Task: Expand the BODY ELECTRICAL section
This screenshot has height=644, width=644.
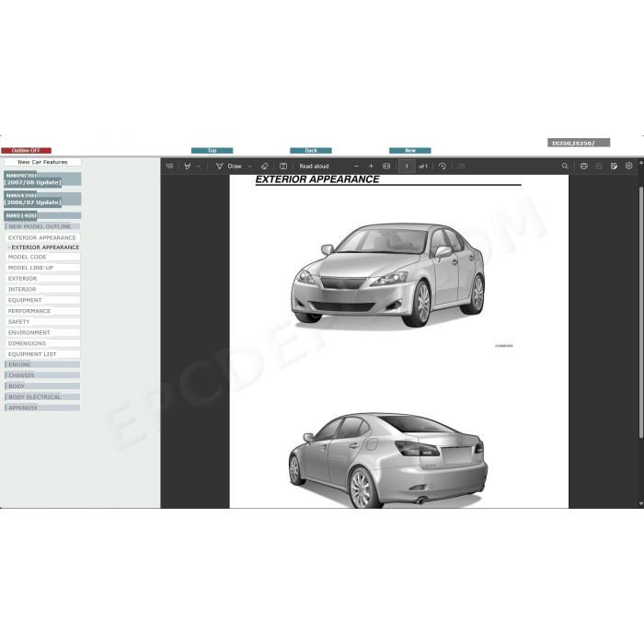Action: click(42, 397)
